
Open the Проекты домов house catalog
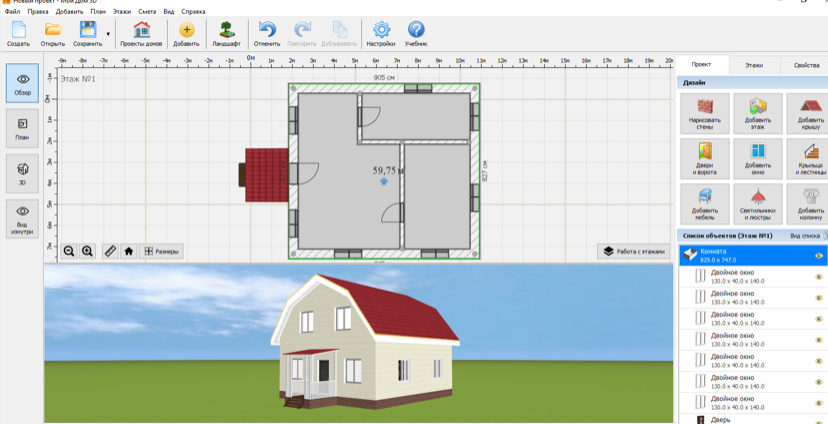(x=141, y=34)
